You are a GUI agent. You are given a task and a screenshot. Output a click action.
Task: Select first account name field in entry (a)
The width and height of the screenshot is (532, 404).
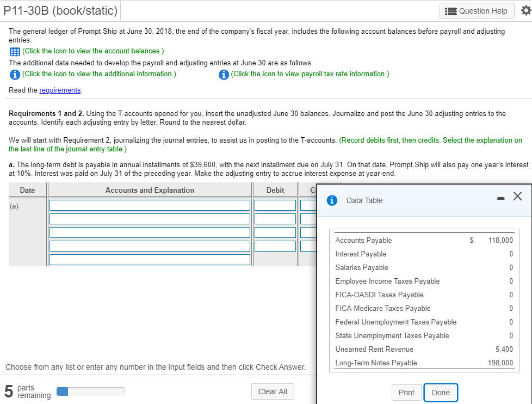click(x=150, y=205)
